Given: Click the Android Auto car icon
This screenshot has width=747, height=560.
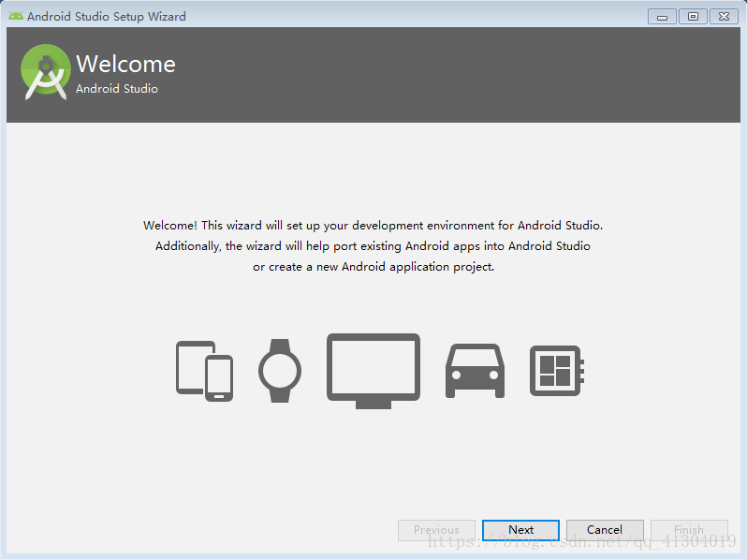Looking at the screenshot, I should point(475,371).
